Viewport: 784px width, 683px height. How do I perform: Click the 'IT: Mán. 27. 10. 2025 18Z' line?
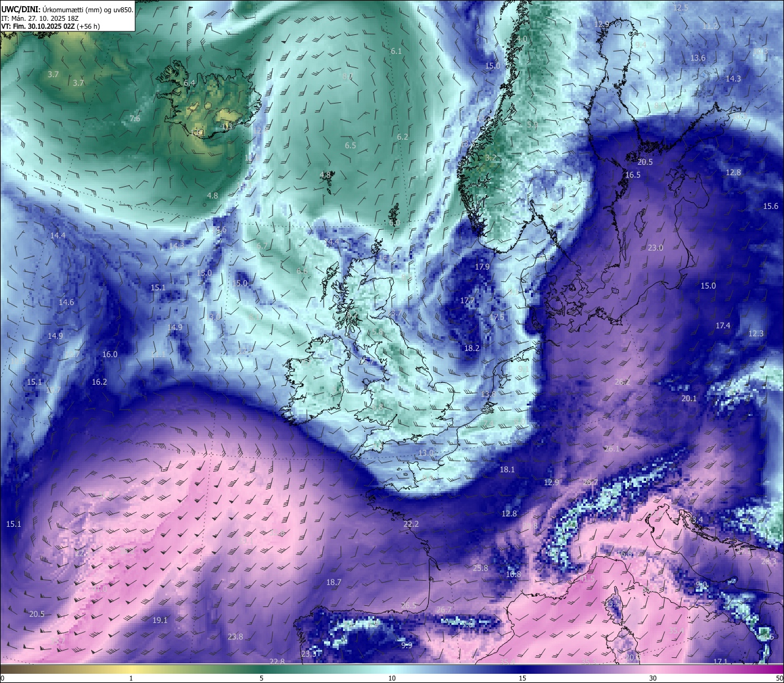40,18
